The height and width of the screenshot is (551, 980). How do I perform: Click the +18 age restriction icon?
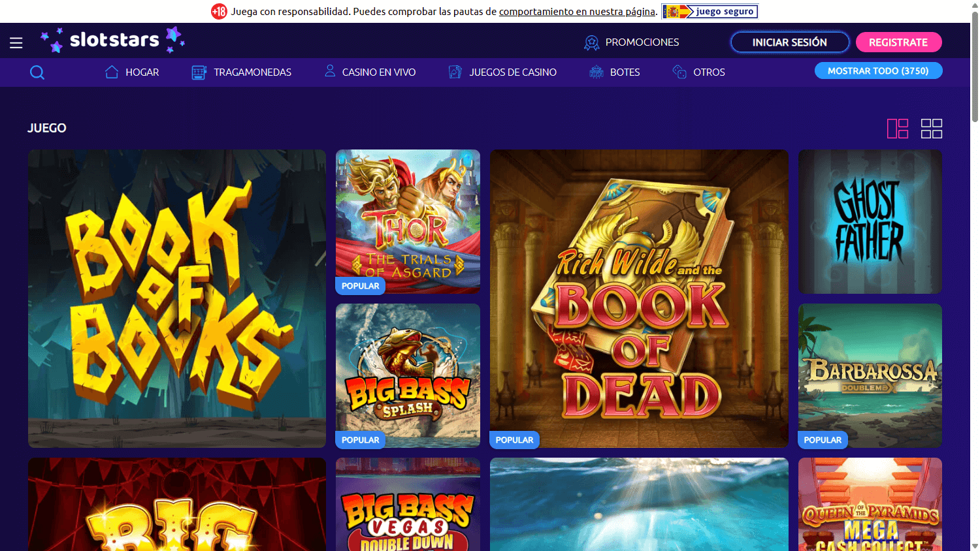219,11
